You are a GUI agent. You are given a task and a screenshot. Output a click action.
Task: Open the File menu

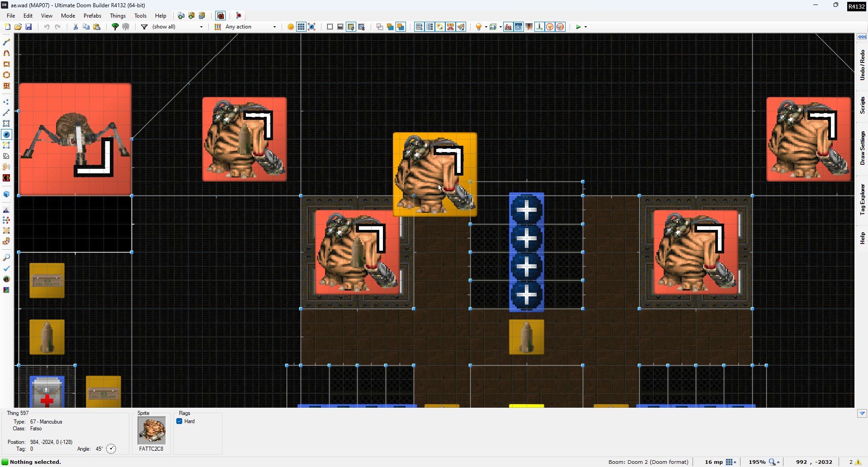[11, 15]
